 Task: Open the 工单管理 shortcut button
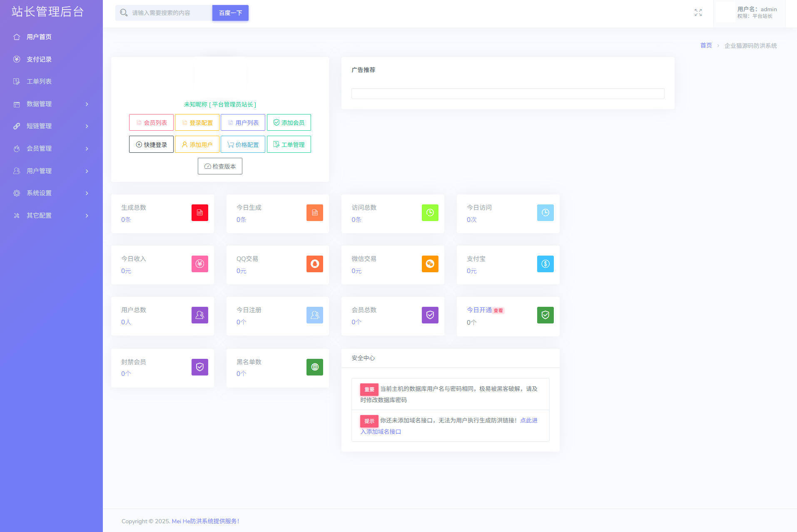tap(289, 144)
